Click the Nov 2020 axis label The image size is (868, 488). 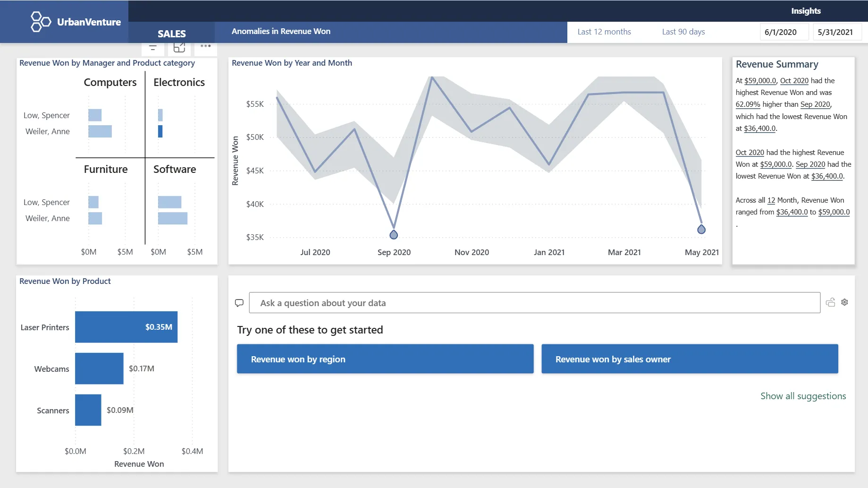click(x=472, y=252)
